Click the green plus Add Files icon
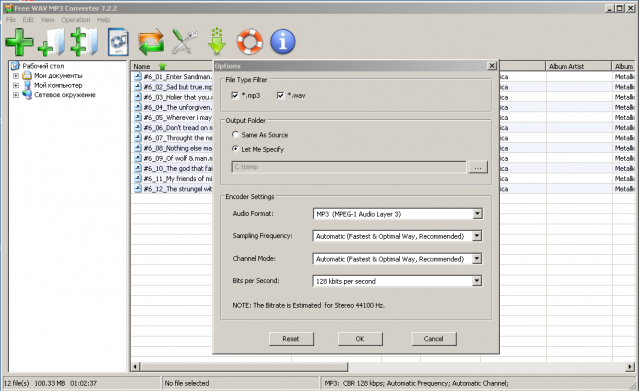Screen dimensions: 639x391 (x=19, y=42)
